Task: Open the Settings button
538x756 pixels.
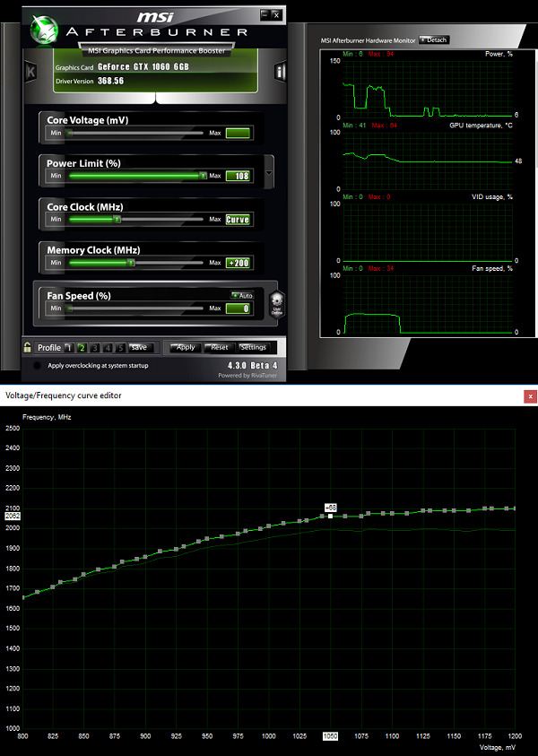Action: coord(253,347)
